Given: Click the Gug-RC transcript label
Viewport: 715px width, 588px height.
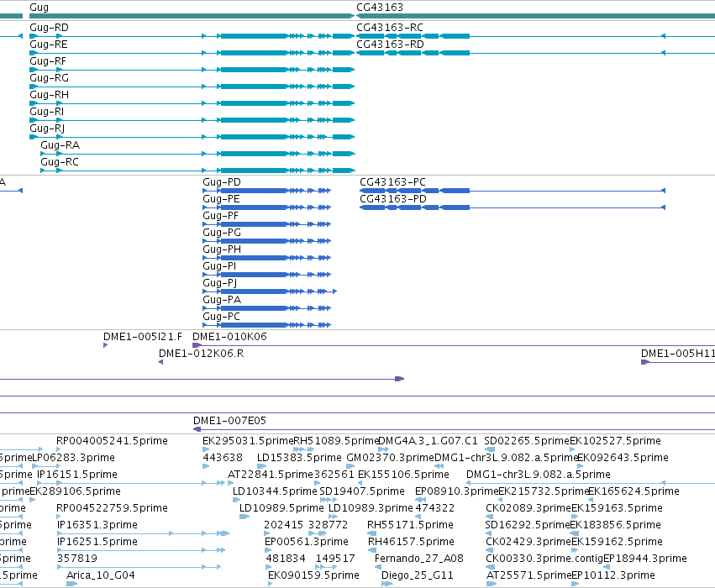Looking at the screenshot, I should click(x=60, y=162).
